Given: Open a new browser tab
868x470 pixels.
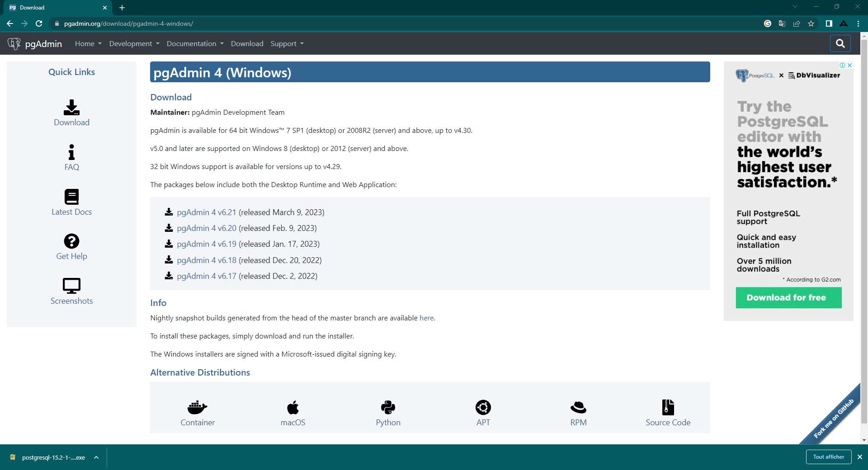Looking at the screenshot, I should [x=122, y=8].
